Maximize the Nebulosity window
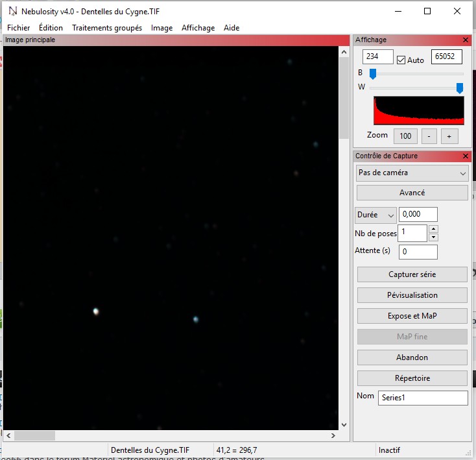476x460 pixels. coord(427,11)
